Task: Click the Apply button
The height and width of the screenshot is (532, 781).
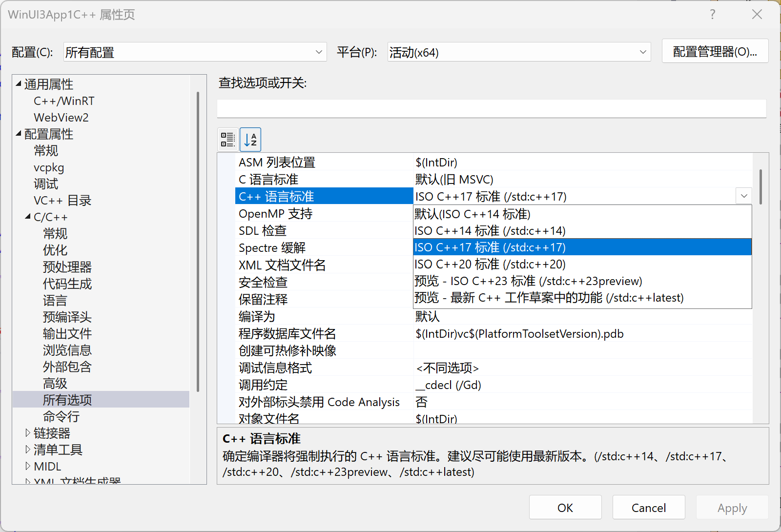Action: coord(732,508)
